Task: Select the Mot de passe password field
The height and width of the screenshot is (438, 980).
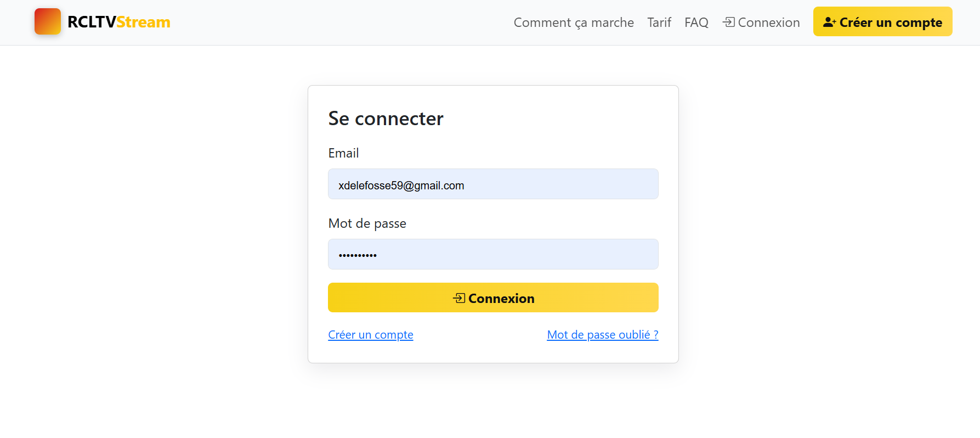Action: 493,254
